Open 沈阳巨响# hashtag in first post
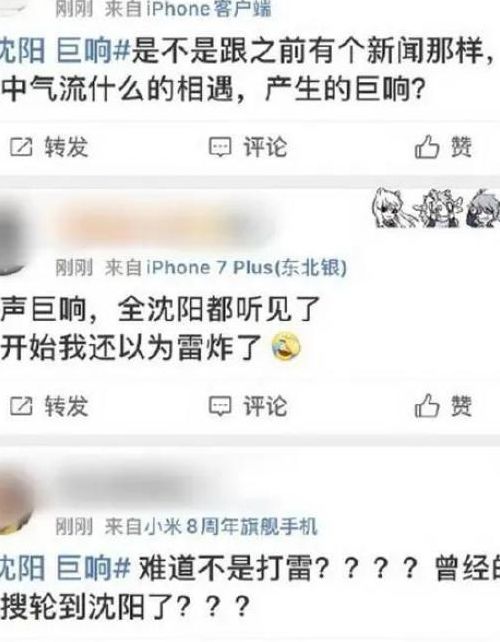 pos(65,51)
